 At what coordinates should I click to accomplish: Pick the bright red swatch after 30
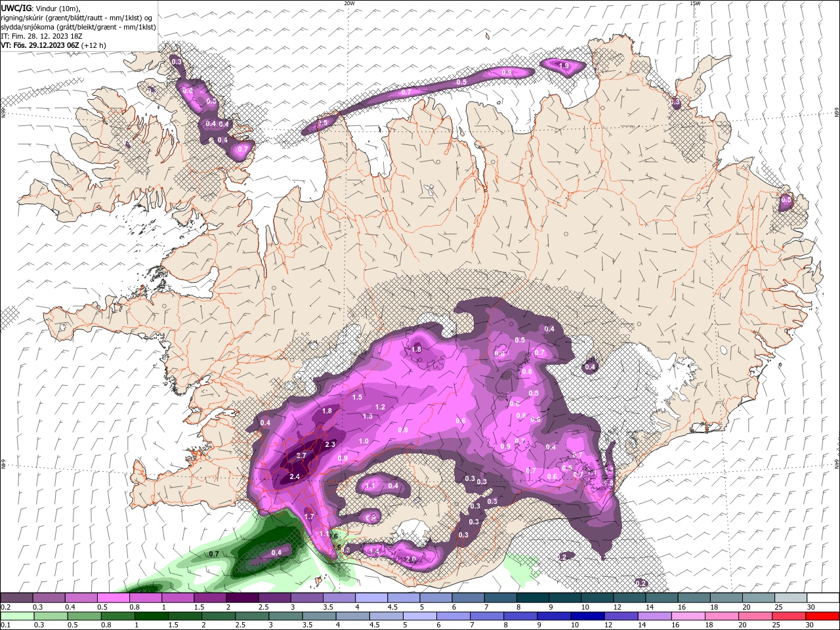click(x=822, y=616)
